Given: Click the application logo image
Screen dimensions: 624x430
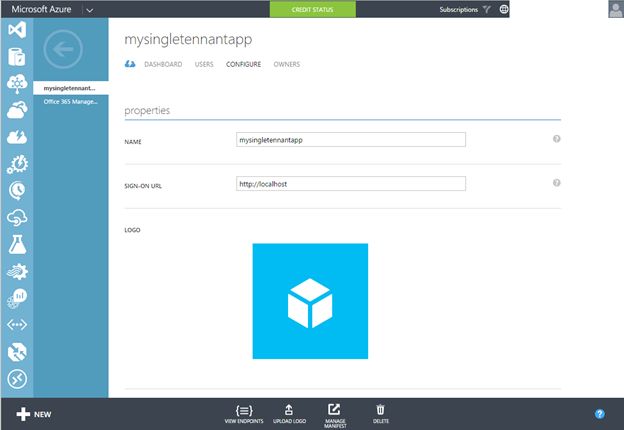Looking at the screenshot, I should (310, 301).
